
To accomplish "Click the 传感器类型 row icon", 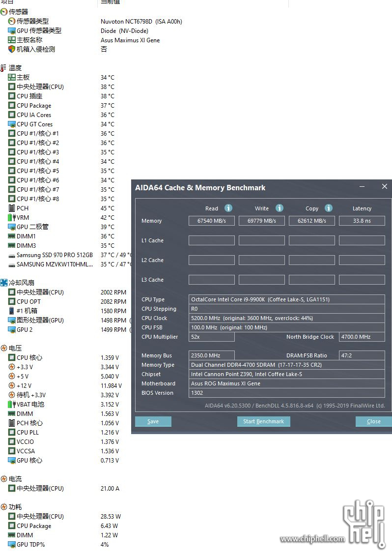I will coord(12,21).
